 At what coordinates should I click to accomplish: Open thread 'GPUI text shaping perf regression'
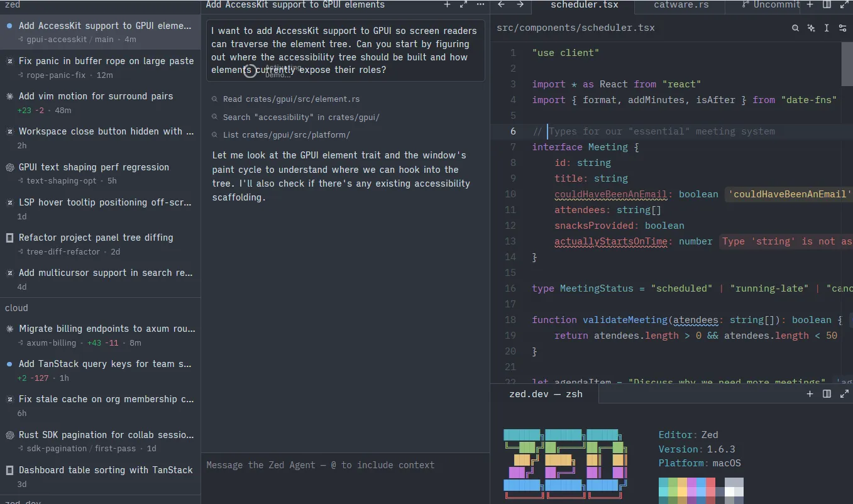tap(101, 173)
